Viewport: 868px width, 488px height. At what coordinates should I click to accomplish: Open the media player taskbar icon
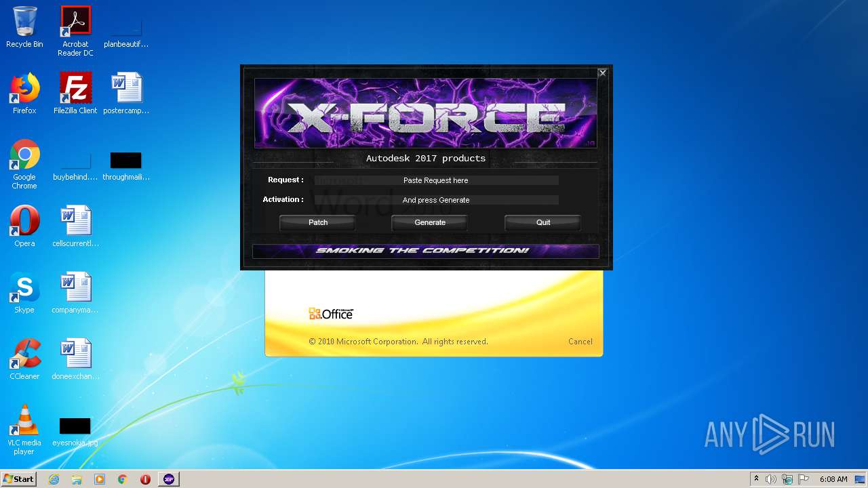point(100,479)
